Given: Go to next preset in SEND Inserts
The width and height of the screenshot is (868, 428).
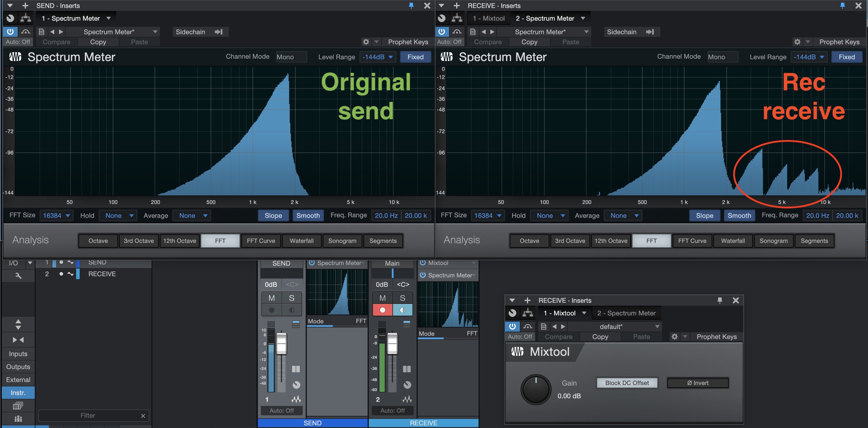Looking at the screenshot, I should pyautogui.click(x=61, y=32).
